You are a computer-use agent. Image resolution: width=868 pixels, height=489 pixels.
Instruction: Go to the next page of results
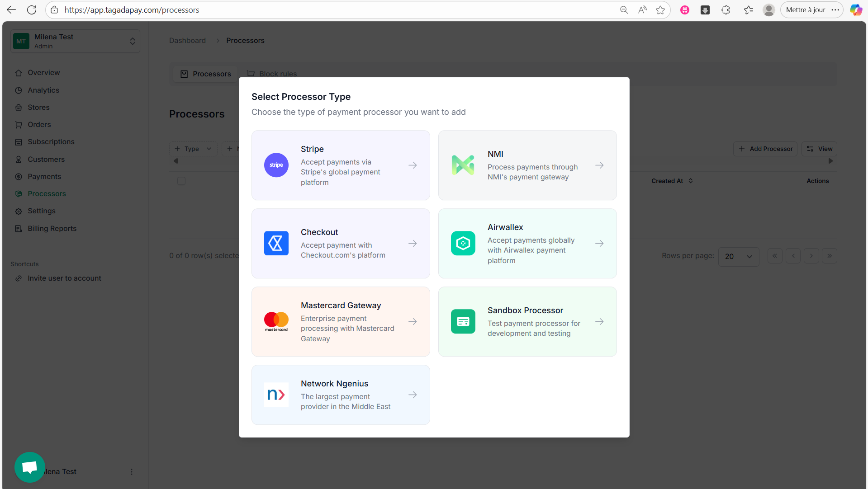click(811, 256)
